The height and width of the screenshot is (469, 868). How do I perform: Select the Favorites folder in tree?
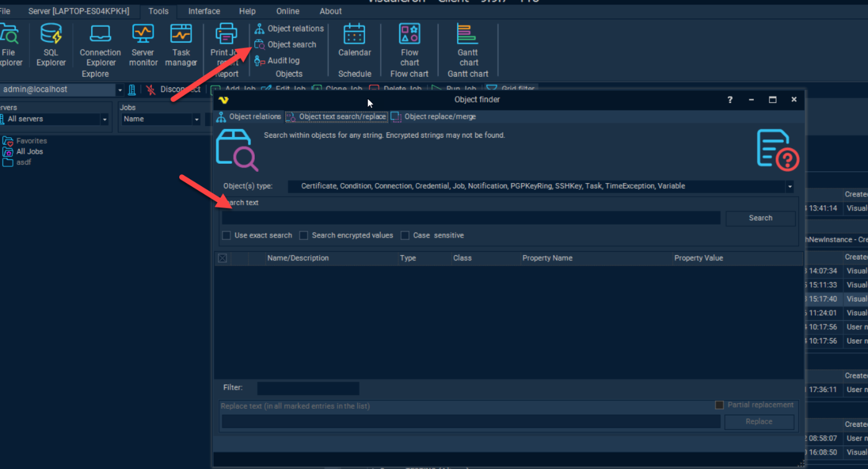31,141
